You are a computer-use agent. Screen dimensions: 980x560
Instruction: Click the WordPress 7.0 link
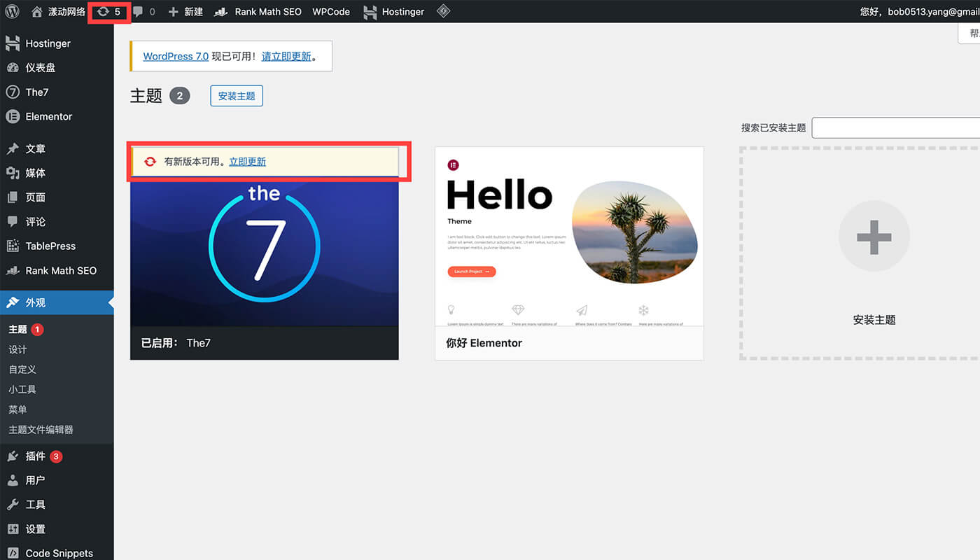(x=176, y=56)
